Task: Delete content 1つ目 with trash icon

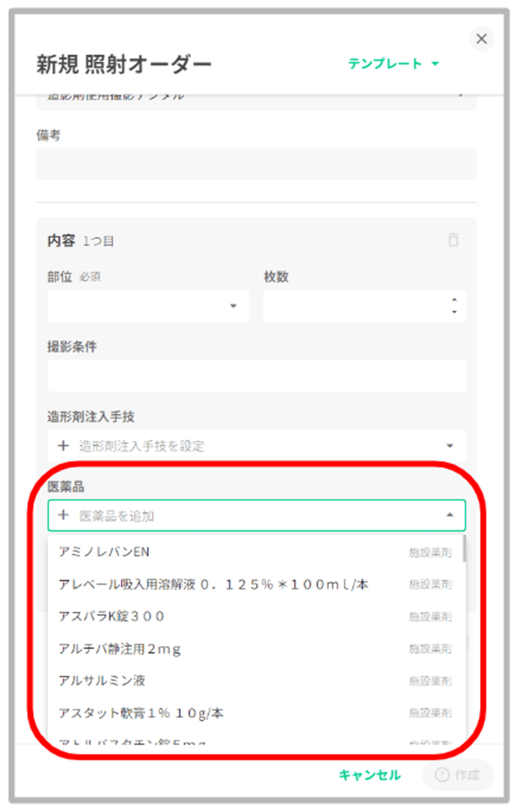Action: (453, 240)
